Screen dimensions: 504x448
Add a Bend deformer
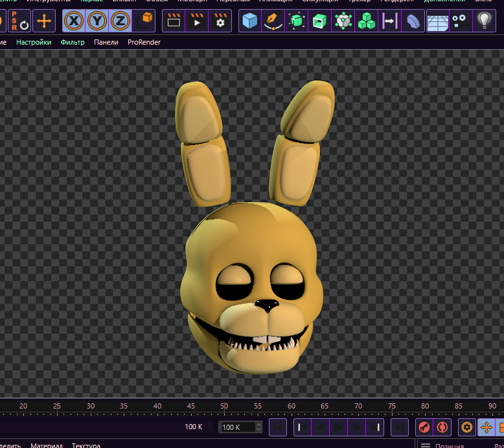(x=413, y=21)
